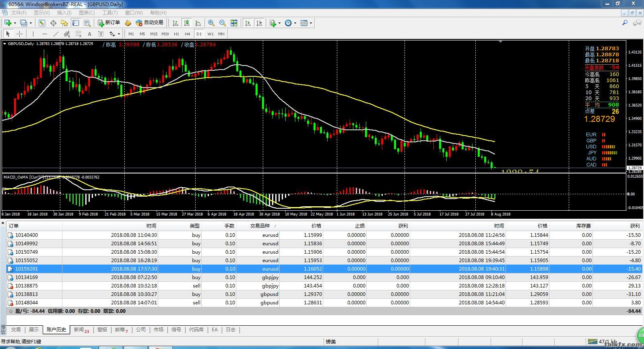Click the new chart icon
This screenshot has height=349, width=644.
pos(8,23)
